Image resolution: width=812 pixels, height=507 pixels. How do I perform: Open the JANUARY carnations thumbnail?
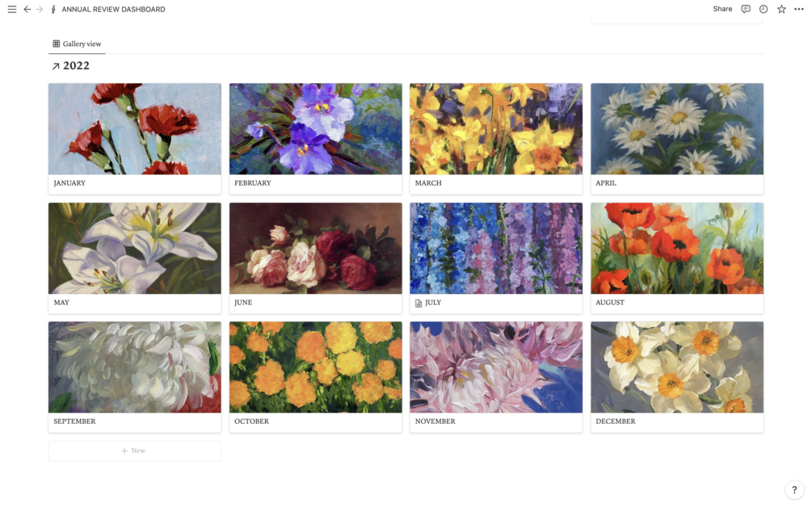[135, 129]
